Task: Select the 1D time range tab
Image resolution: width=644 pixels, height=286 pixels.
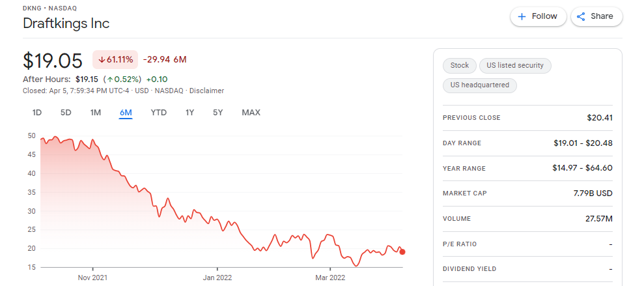Action: tap(37, 113)
